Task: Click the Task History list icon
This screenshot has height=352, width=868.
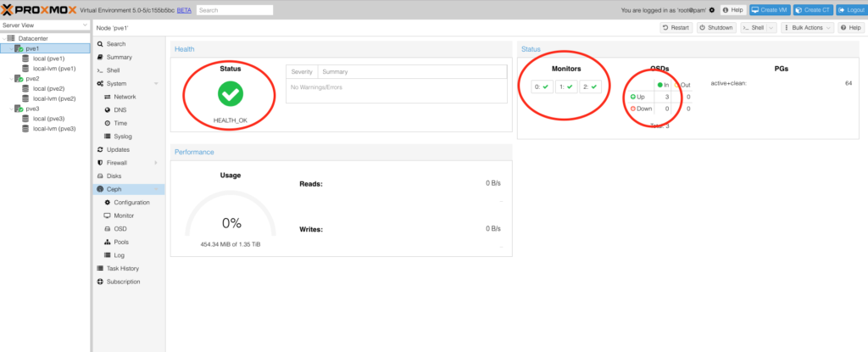Action: [100, 268]
